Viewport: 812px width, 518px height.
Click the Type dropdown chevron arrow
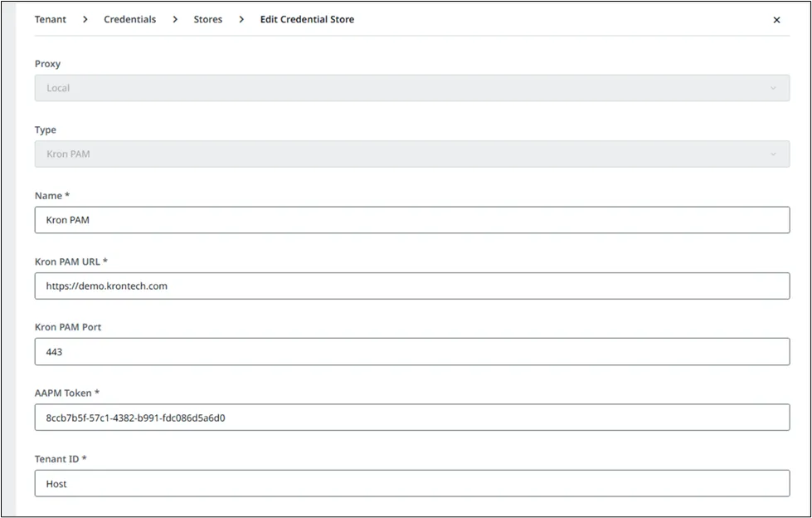773,154
